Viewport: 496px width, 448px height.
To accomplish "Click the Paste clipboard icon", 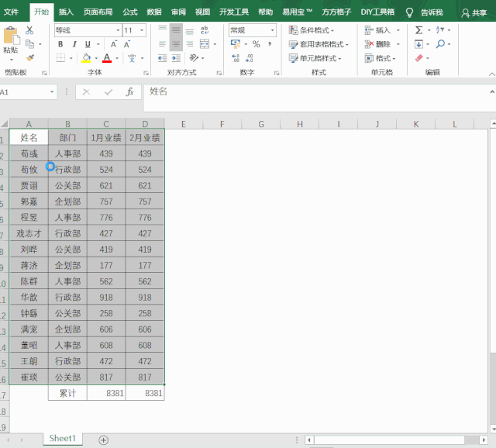I will point(12,36).
